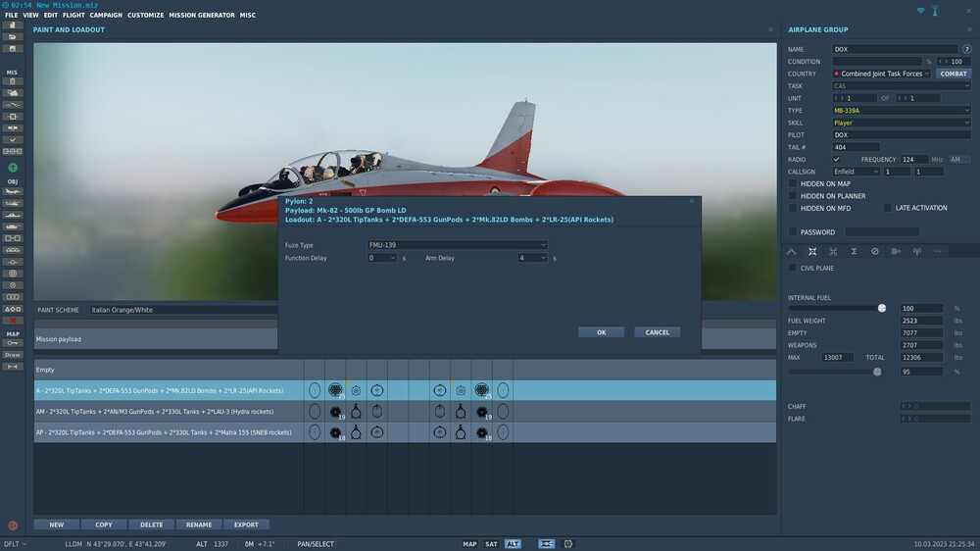Click the checkmark icon under MIS
The image size is (980, 551).
[13, 140]
